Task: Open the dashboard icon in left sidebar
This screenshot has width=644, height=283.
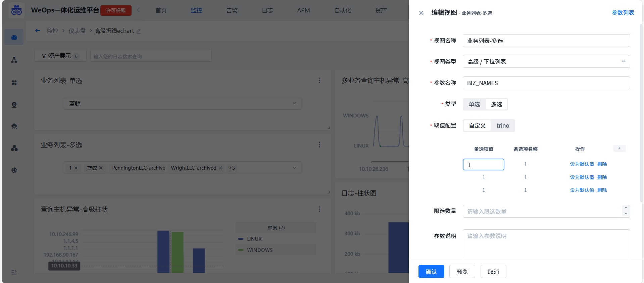Action: (14, 38)
